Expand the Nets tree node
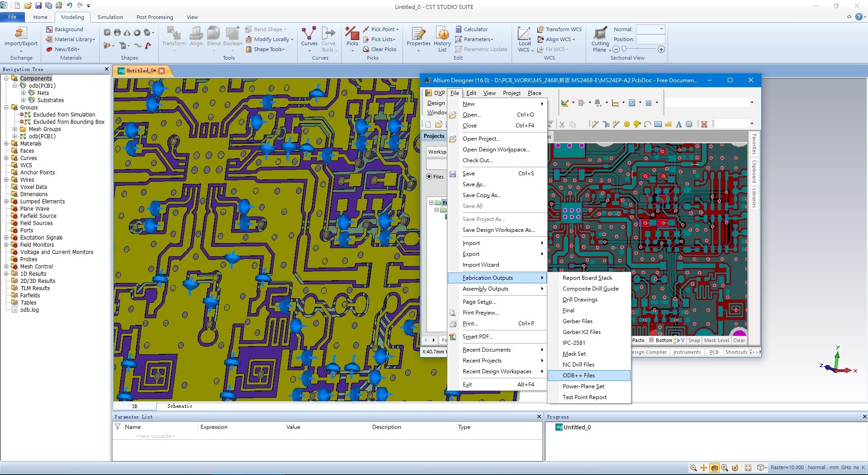Image resolution: width=868 pixels, height=475 pixels. (x=24, y=93)
